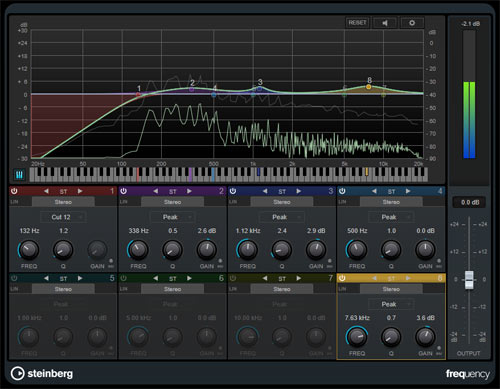Click band 3 gain value 2.9 dB
The height and width of the screenshot is (389, 500).
coord(316,231)
